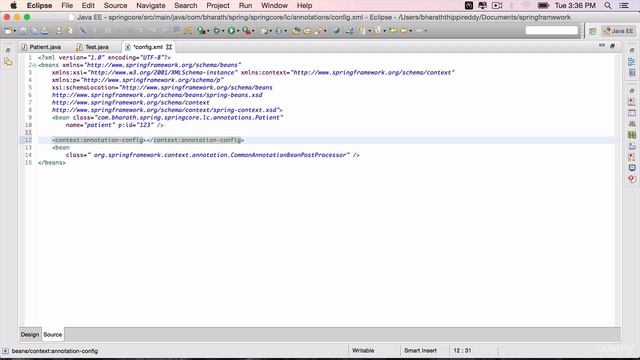640x360 pixels.
Task: Open the Package Explorer icon in left sidebar
Action: coord(8,62)
